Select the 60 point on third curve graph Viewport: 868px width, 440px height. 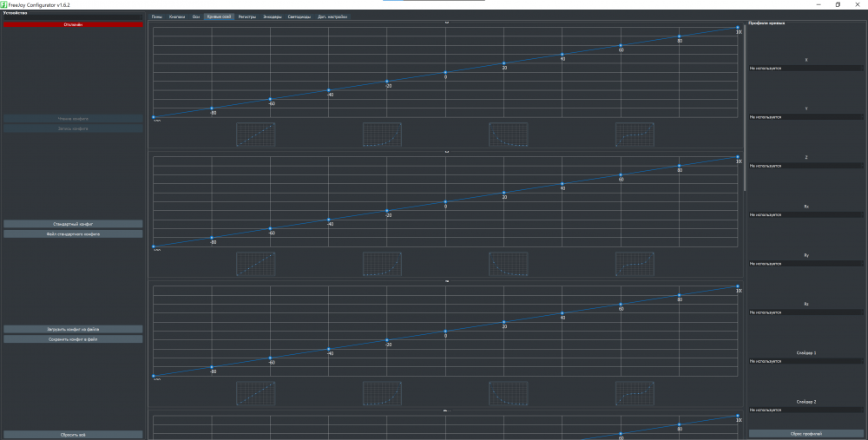[621, 305]
